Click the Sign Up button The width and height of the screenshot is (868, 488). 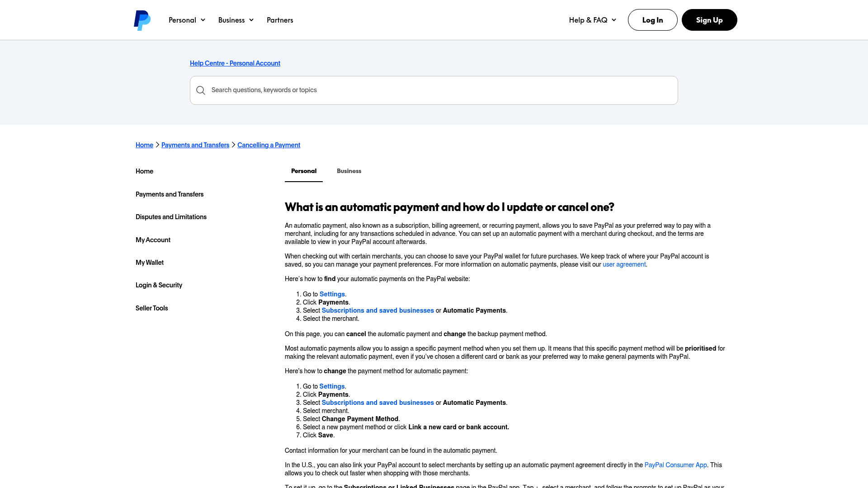pyautogui.click(x=709, y=20)
